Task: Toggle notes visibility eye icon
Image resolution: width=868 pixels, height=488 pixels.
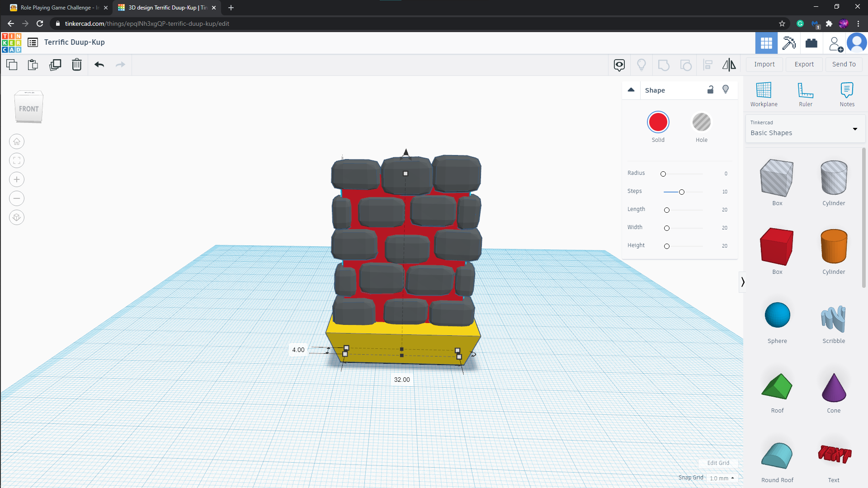Action: click(x=619, y=65)
